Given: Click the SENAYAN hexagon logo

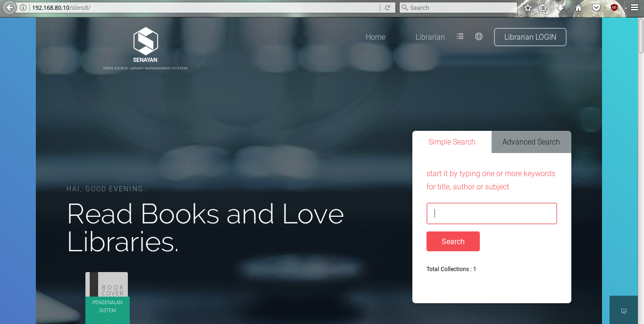Looking at the screenshot, I should 145,41.
